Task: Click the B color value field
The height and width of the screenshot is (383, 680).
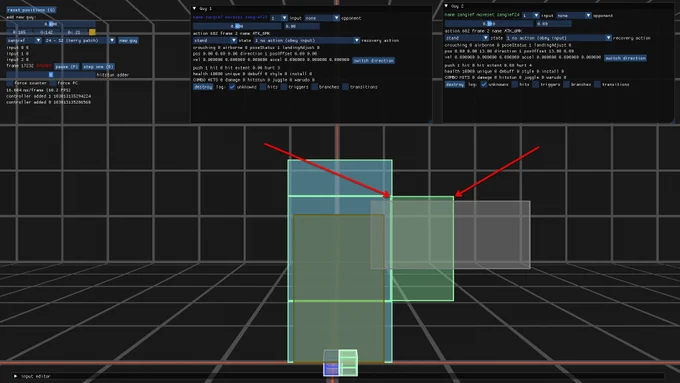Action: coord(74,32)
